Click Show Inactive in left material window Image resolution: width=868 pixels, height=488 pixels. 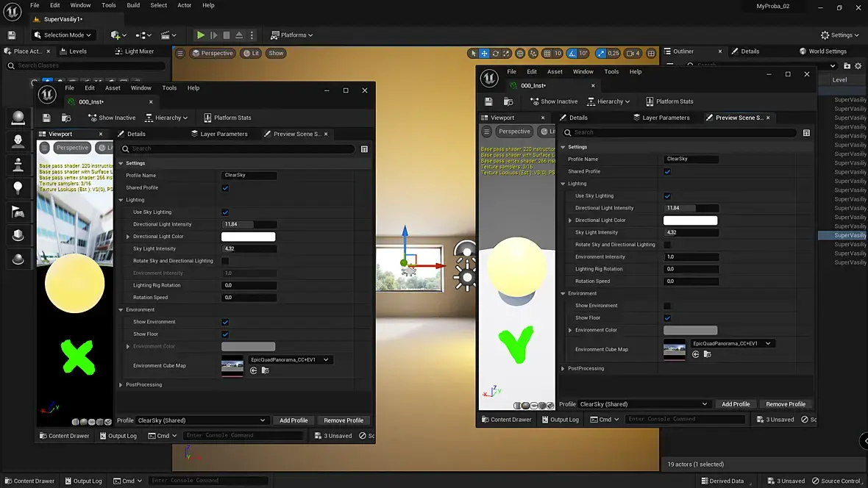click(112, 118)
